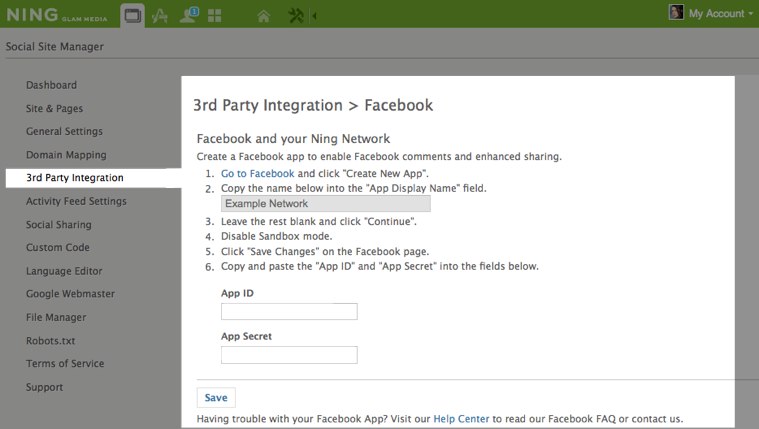Open Activity Feed Settings in sidebar
Screen dimensions: 759x429
coord(76,201)
